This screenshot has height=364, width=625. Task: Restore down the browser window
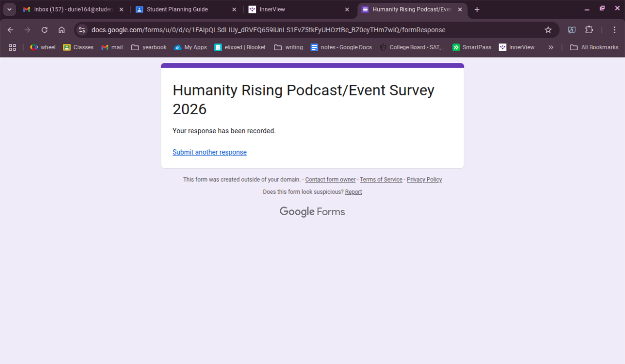tap(602, 9)
